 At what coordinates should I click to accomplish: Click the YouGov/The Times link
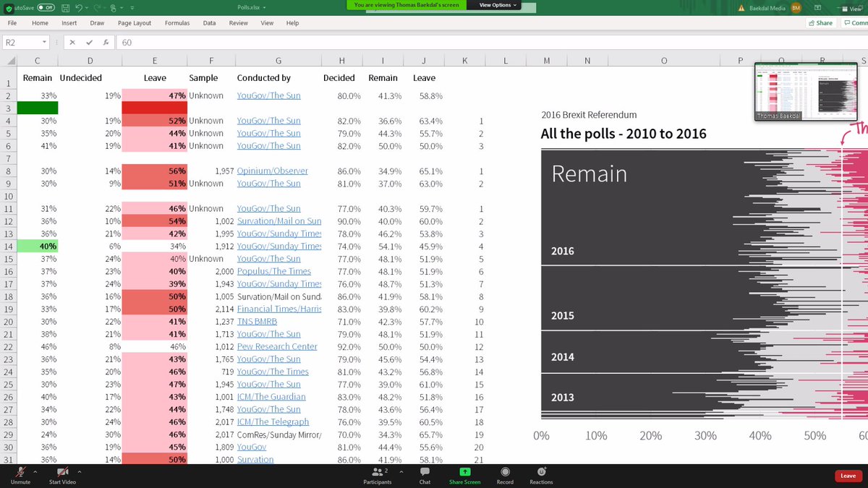pos(273,372)
